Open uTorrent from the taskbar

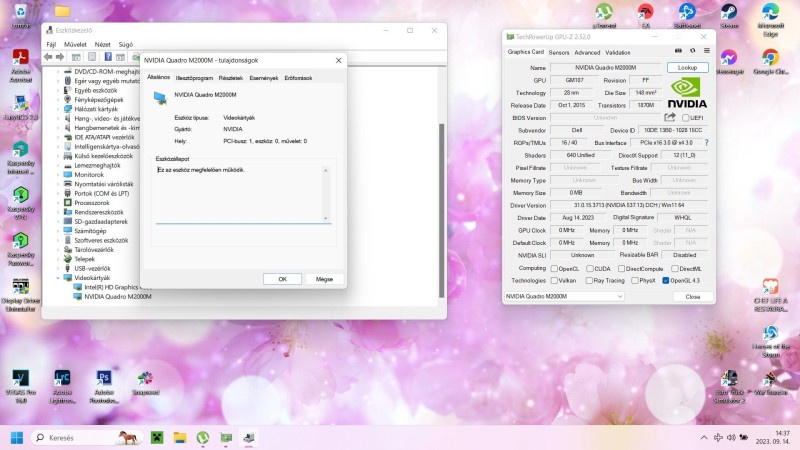[x=203, y=437]
